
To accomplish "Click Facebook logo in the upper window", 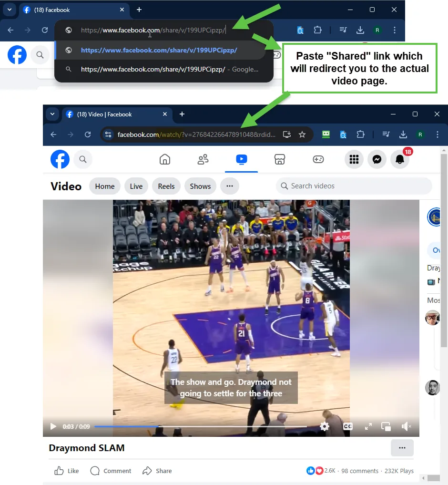I will [17, 55].
